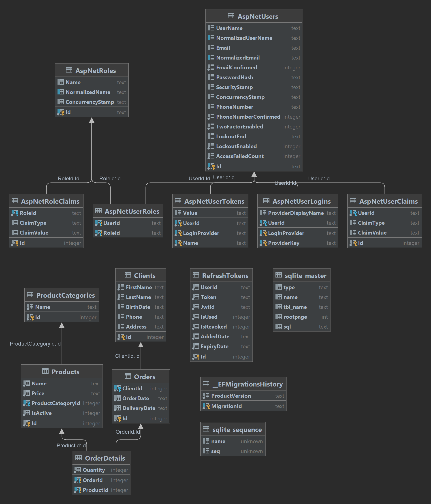This screenshot has height=504, width=431.
Task: Click the table icon beside the AspNetUsers title
Action: pyautogui.click(x=231, y=16)
